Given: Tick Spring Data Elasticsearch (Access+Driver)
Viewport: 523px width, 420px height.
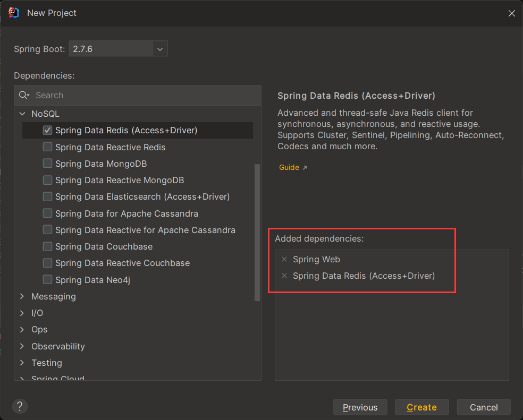Looking at the screenshot, I should coord(47,196).
